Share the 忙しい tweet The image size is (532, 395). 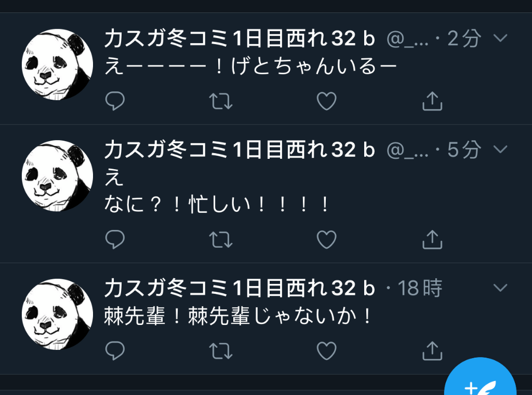point(432,239)
